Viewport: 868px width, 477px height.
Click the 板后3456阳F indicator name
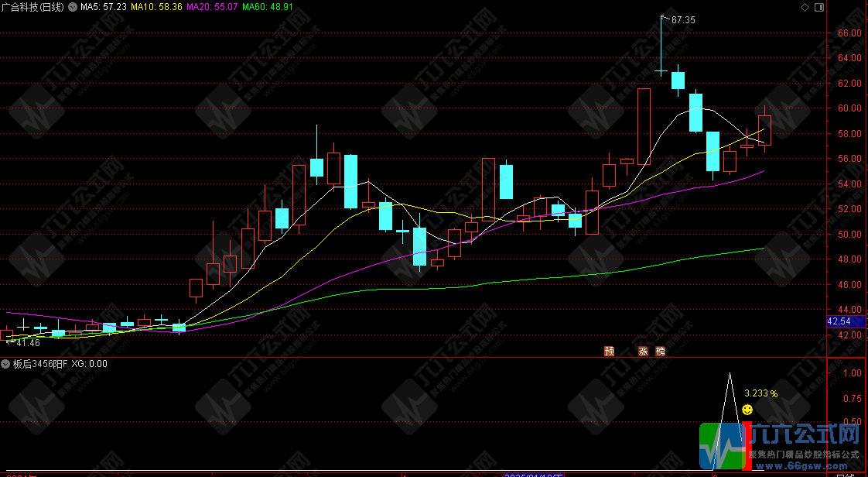point(39,363)
